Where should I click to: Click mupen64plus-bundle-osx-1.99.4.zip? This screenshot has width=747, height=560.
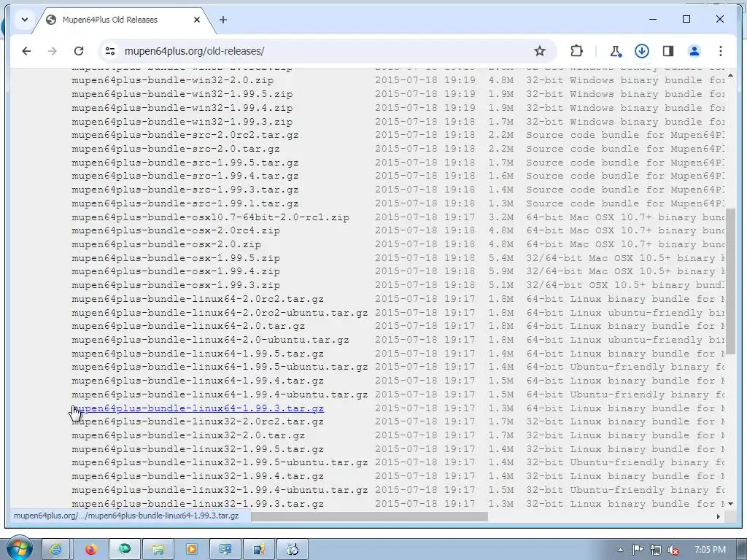coord(176,271)
